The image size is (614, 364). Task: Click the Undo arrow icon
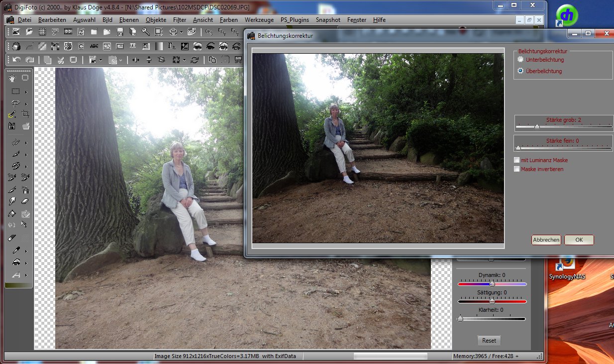click(x=16, y=60)
